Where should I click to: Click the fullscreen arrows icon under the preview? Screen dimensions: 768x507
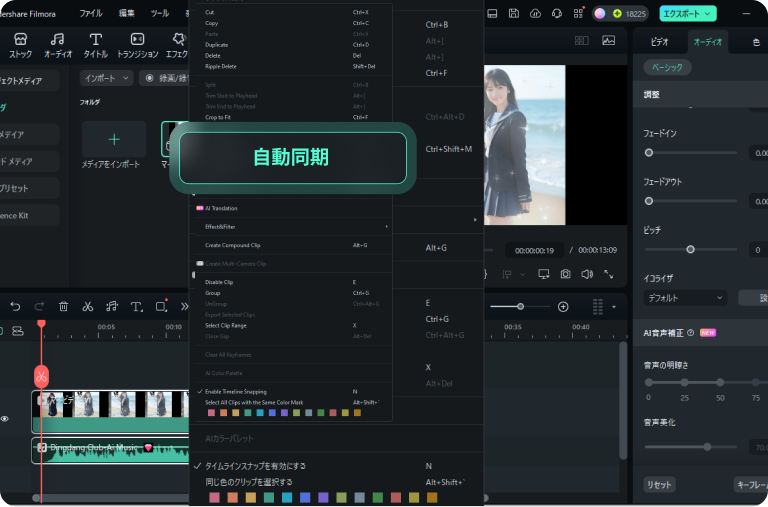(x=608, y=274)
